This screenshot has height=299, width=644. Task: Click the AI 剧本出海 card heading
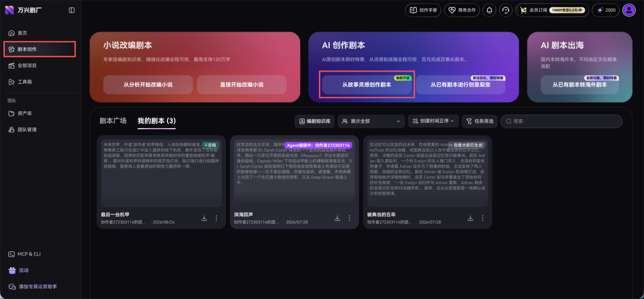point(562,45)
